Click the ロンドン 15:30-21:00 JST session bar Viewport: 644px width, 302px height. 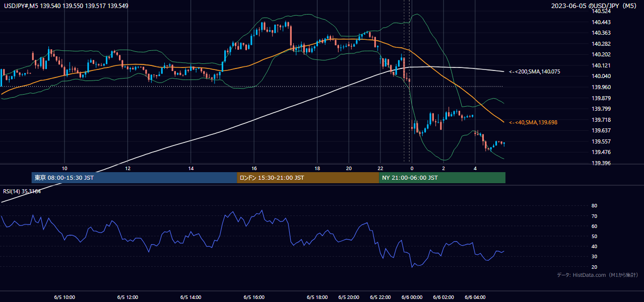(x=308, y=178)
